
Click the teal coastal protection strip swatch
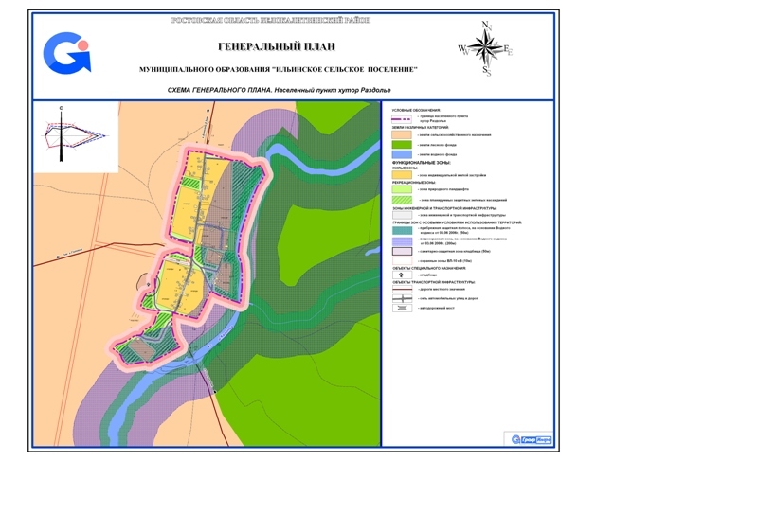point(403,230)
